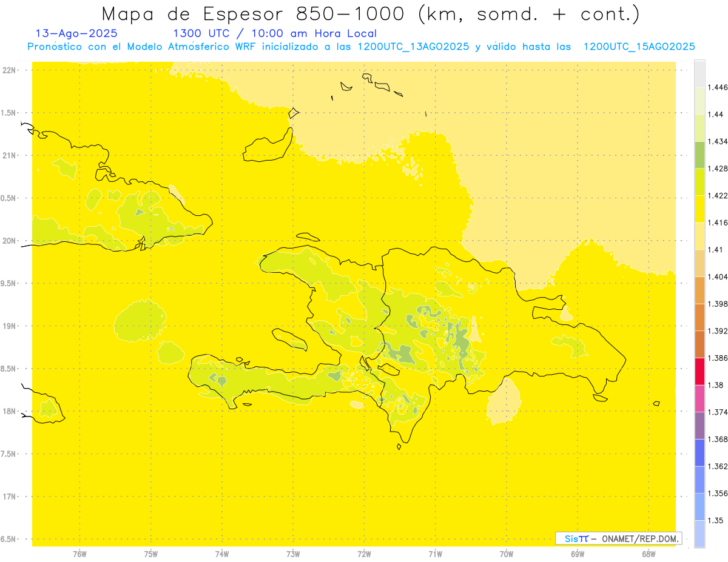The height and width of the screenshot is (562, 728).
Task: Click the red color band above 1.38
Action: [x=699, y=371]
